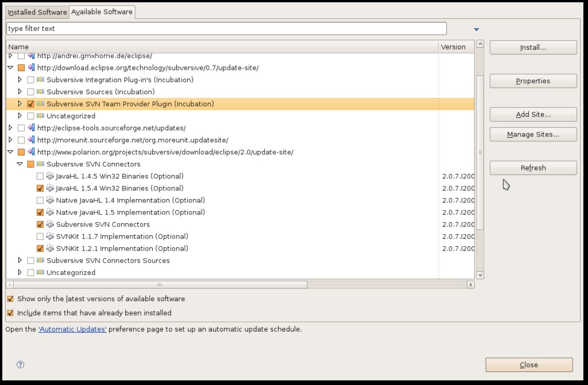Click the SVNKit 1.2.1 Implementation feature icon
The width and height of the screenshot is (588, 385).
coord(50,248)
